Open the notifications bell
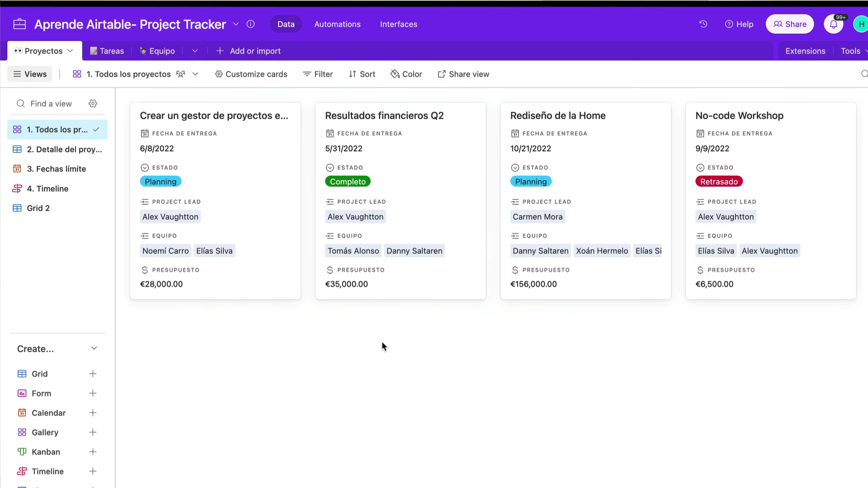Image resolution: width=868 pixels, height=488 pixels. point(833,24)
